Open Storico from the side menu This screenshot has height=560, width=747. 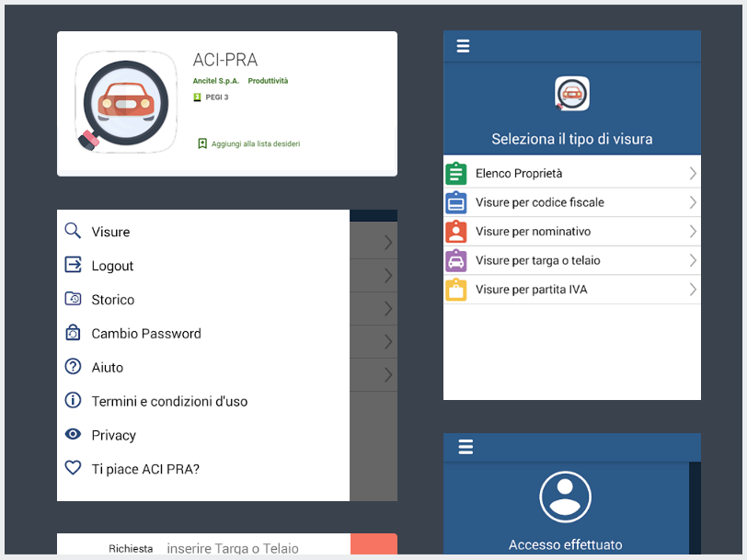pos(112,300)
